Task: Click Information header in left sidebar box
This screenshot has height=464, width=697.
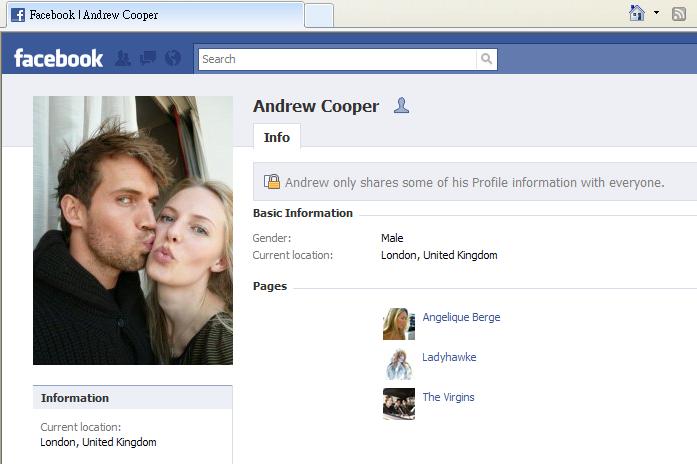Action: coord(132,398)
